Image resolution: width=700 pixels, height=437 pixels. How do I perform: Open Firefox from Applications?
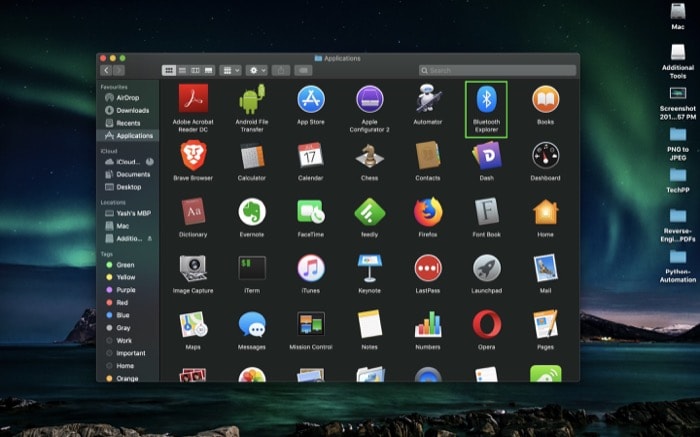pos(428,212)
